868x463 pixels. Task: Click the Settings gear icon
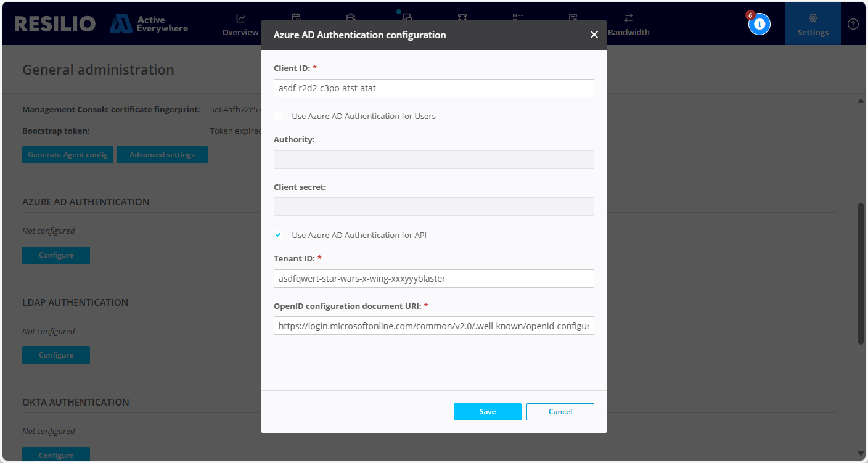(813, 18)
